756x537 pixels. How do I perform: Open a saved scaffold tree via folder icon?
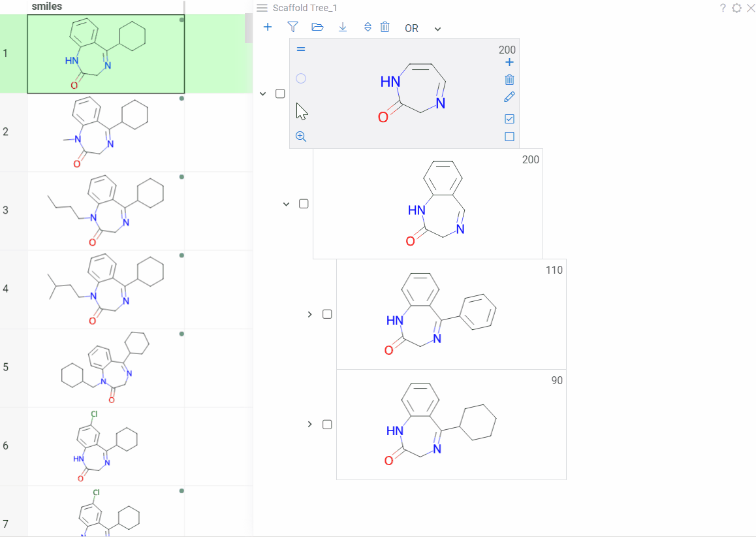[318, 27]
